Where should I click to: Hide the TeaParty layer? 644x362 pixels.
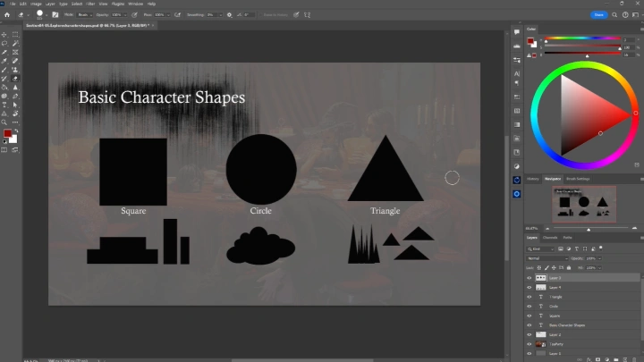(529, 344)
